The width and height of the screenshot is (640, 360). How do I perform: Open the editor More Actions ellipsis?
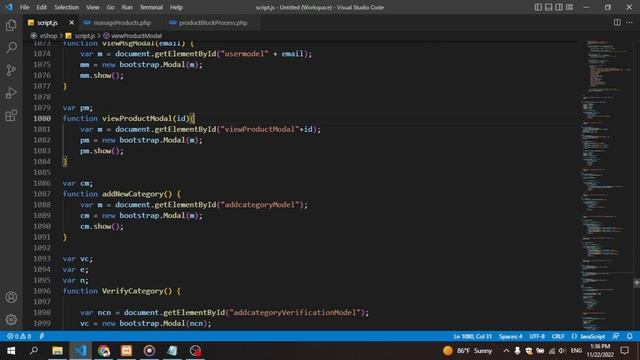click(x=629, y=22)
